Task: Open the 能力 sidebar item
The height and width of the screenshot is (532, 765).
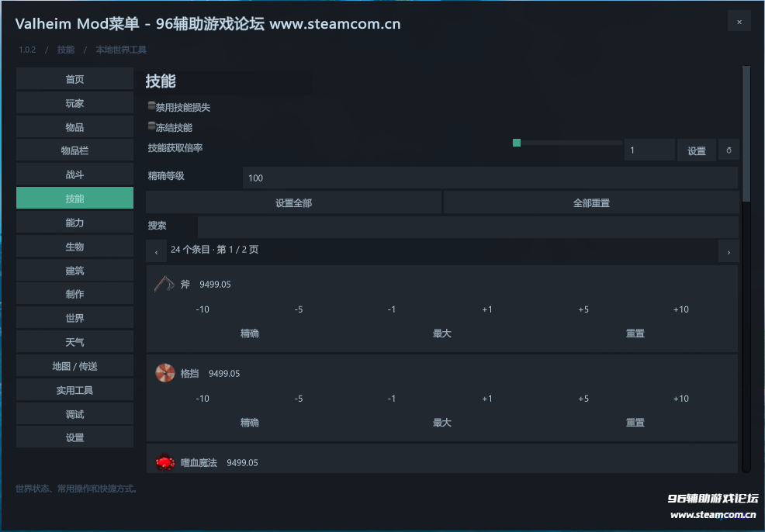Action: click(x=74, y=222)
